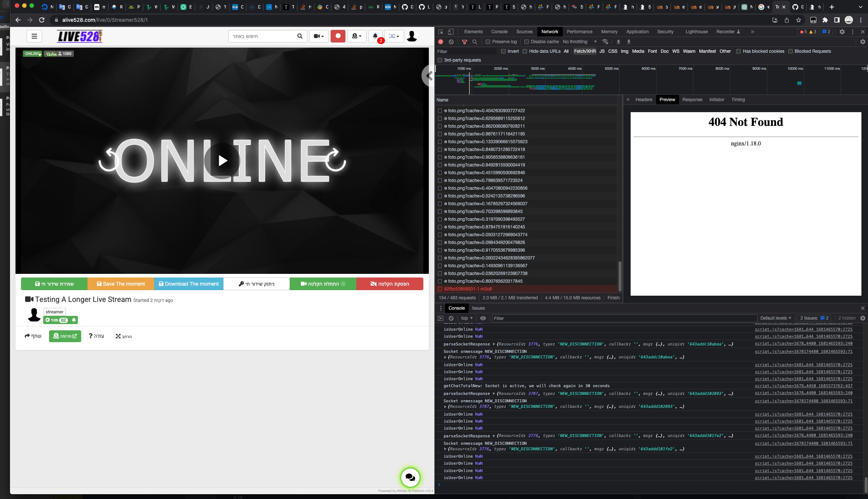Click the red record circle button
This screenshot has height=499, width=868.
click(x=338, y=36)
